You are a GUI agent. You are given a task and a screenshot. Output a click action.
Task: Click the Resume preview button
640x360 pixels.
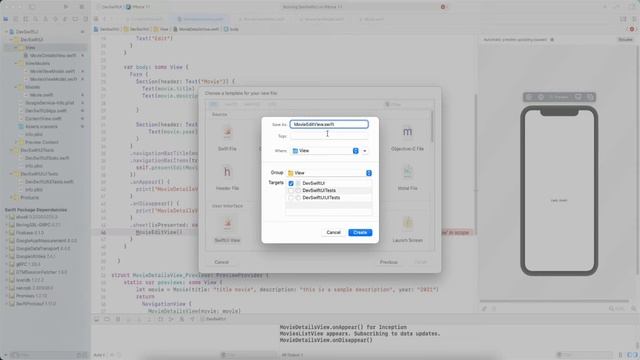(x=625, y=40)
